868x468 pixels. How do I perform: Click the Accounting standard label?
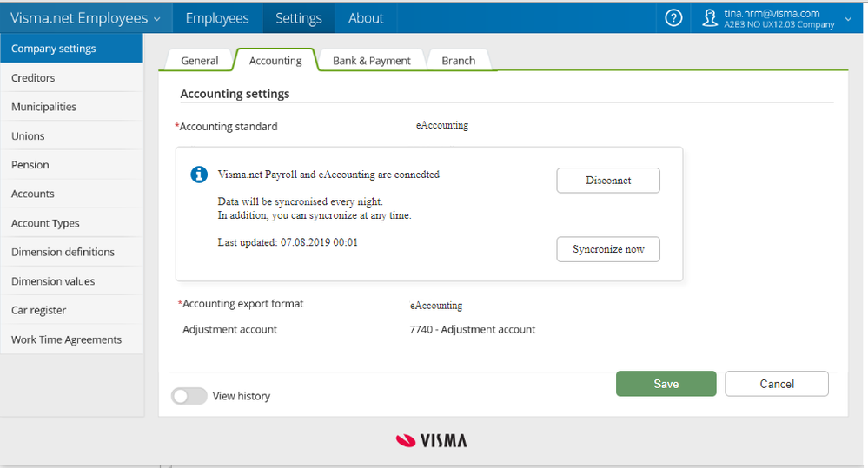tap(227, 126)
